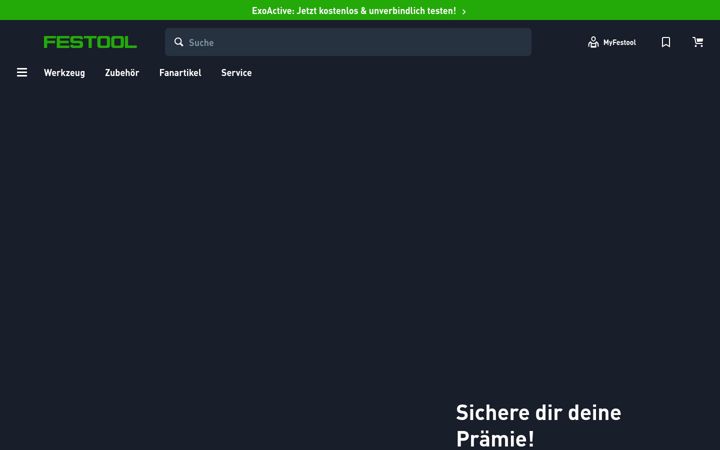This screenshot has height=450, width=720.
Task: Click the banner's chevron arrow
Action: (x=464, y=11)
